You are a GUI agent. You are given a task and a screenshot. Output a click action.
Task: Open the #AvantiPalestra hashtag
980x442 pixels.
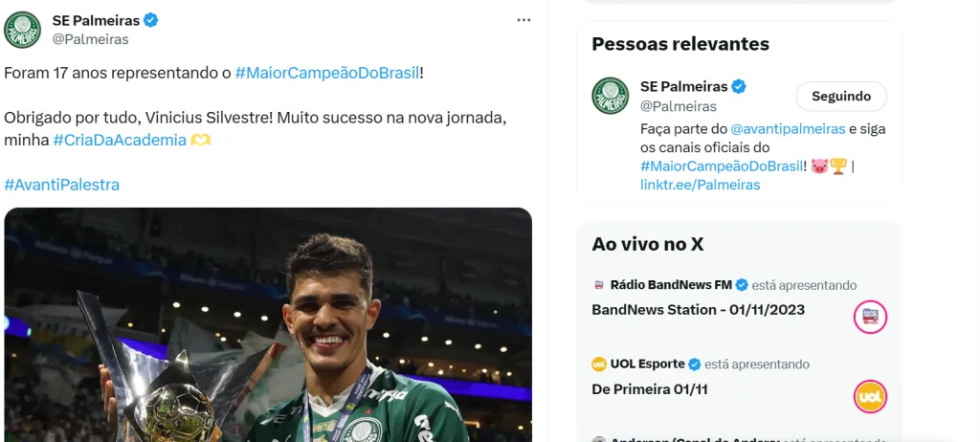point(62,185)
